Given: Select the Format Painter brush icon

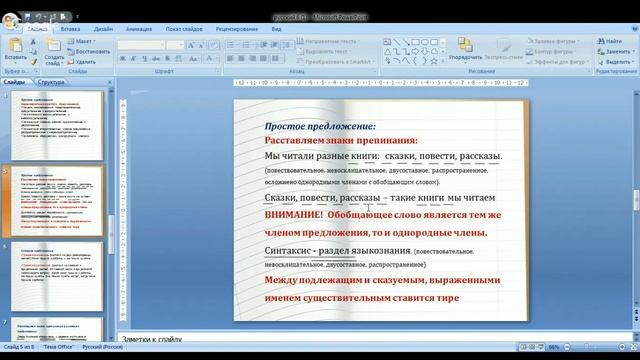Looking at the screenshot, I should (33, 62).
